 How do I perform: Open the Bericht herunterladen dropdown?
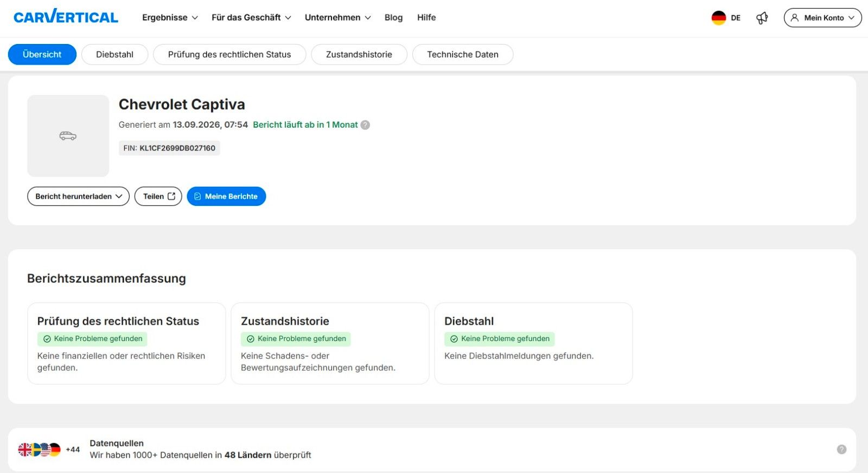(x=78, y=196)
